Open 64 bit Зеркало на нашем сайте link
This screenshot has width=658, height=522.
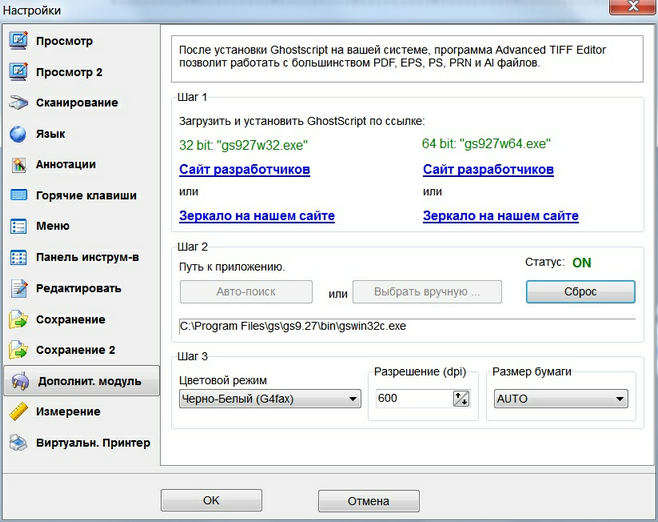501,216
